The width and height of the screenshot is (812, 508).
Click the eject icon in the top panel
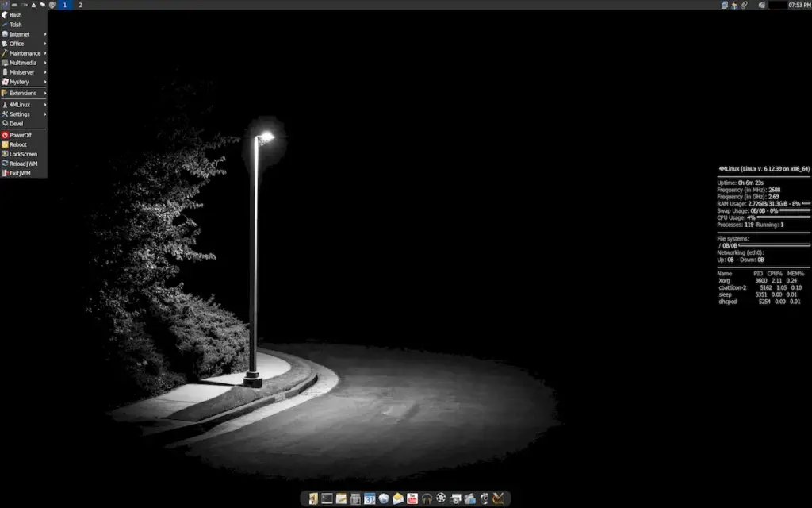pos(33,5)
